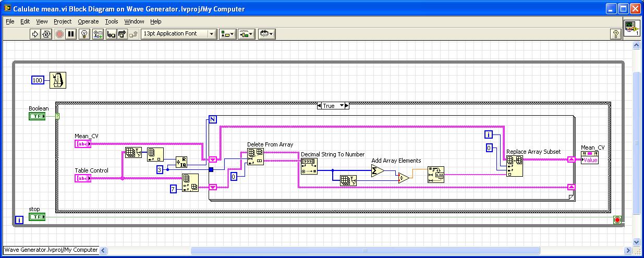The width and height of the screenshot is (644, 258).
Task: Click the Step Out toolbar icon
Action: (133, 34)
